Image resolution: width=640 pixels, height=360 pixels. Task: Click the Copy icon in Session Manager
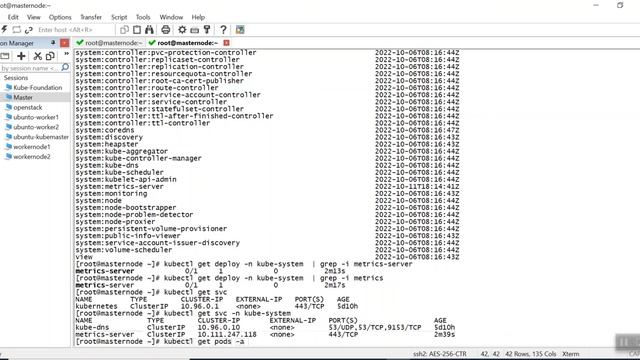(x=50, y=56)
